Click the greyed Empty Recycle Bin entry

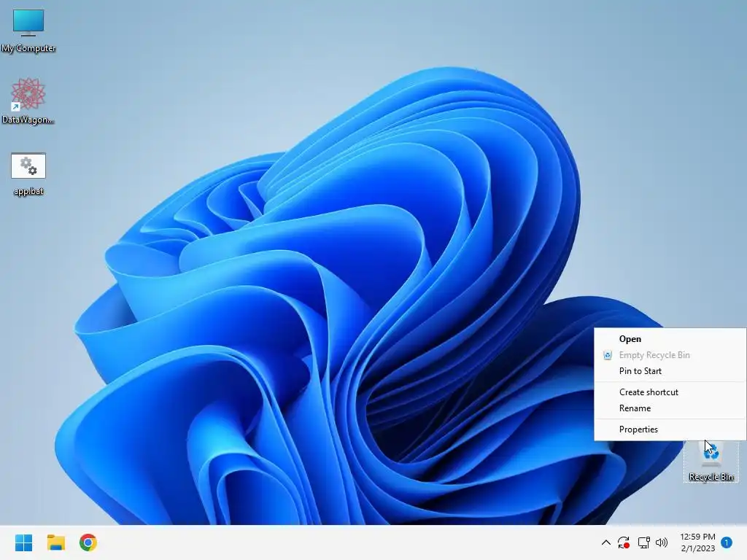coord(670,355)
